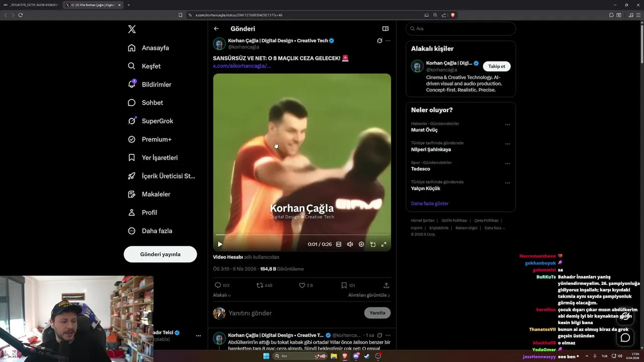Viewport: 644px width, 362px height.
Task: Open the Murat Övüç trending topic
Action: 424,130
